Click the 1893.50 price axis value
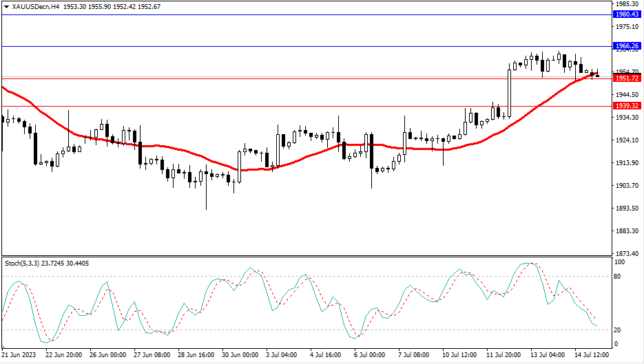 click(x=626, y=208)
